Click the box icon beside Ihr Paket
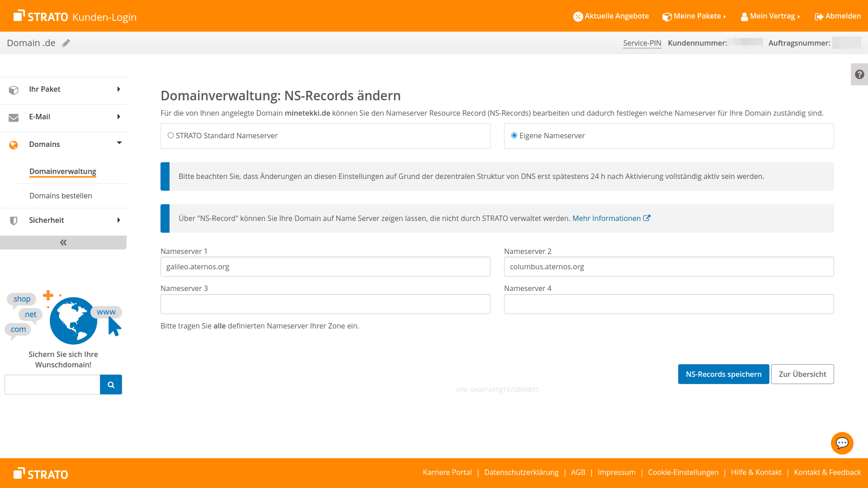The width and height of the screenshot is (868, 488). [x=14, y=90]
